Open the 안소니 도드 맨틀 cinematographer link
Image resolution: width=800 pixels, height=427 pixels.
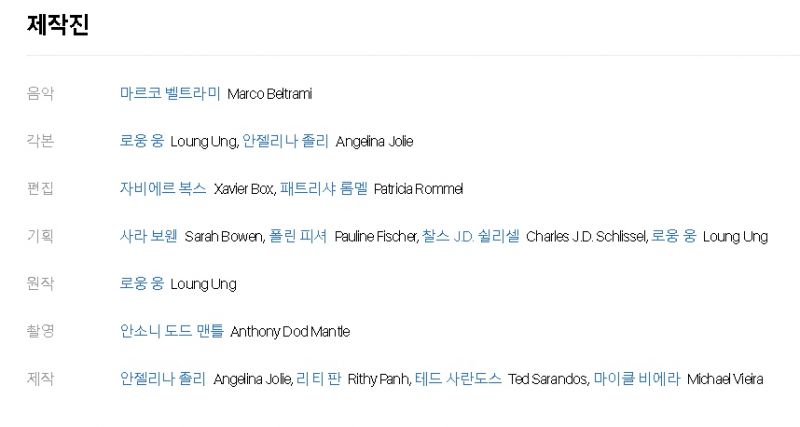(x=171, y=331)
